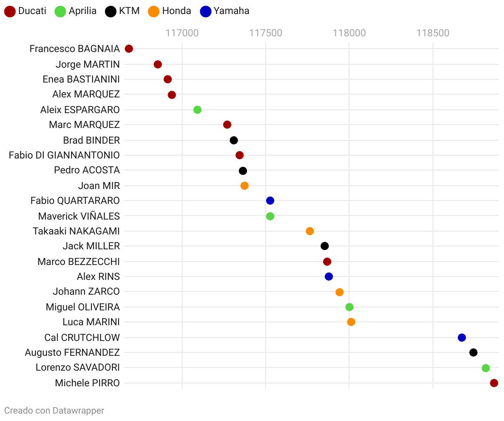504x421 pixels.
Task: Click the red Ducati legend dot
Action: click(x=10, y=12)
